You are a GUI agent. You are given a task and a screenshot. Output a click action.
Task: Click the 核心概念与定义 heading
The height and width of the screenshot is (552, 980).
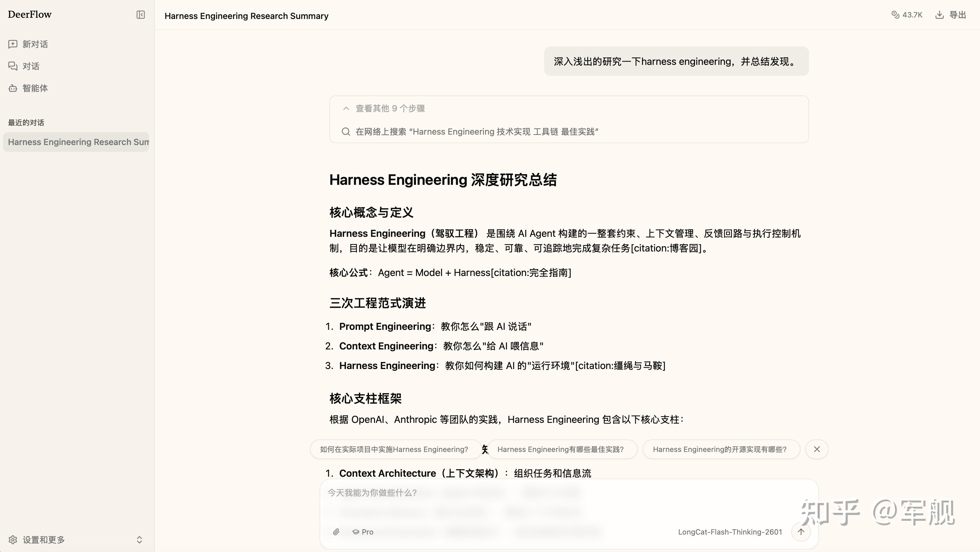pos(371,212)
